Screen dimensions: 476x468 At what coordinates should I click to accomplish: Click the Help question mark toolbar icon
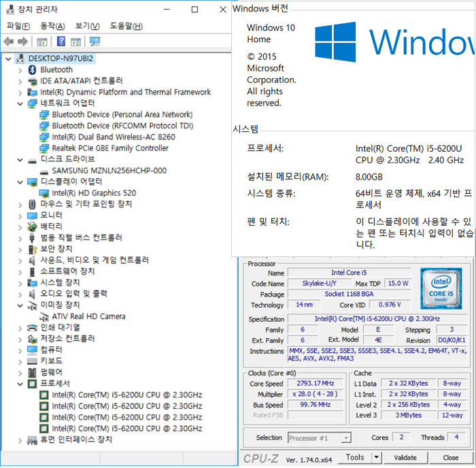[x=61, y=41]
